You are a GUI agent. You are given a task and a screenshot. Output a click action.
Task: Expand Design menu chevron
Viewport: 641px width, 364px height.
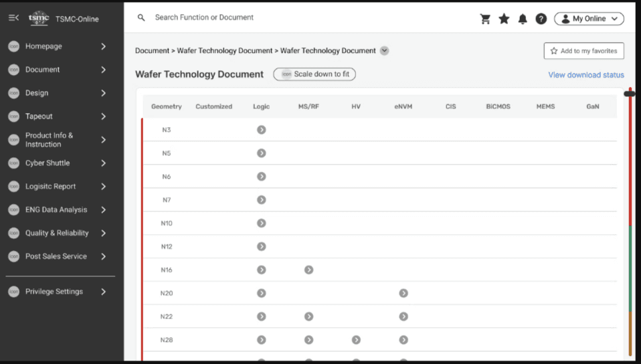[x=104, y=93]
